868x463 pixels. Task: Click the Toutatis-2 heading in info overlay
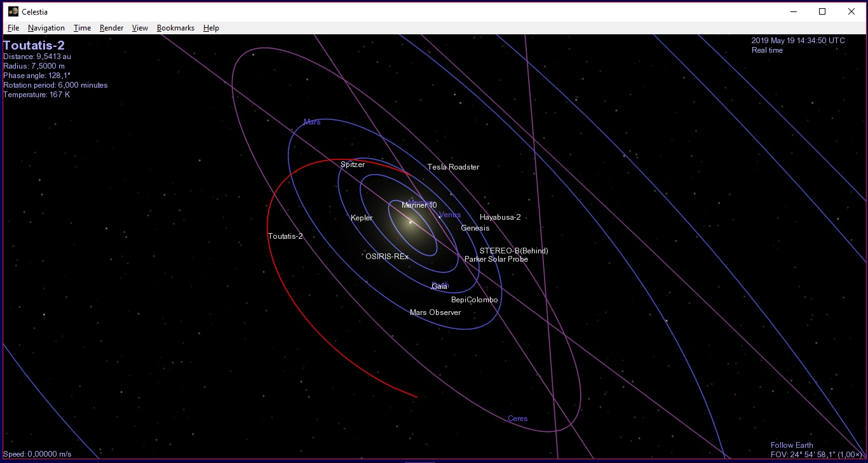click(x=34, y=45)
